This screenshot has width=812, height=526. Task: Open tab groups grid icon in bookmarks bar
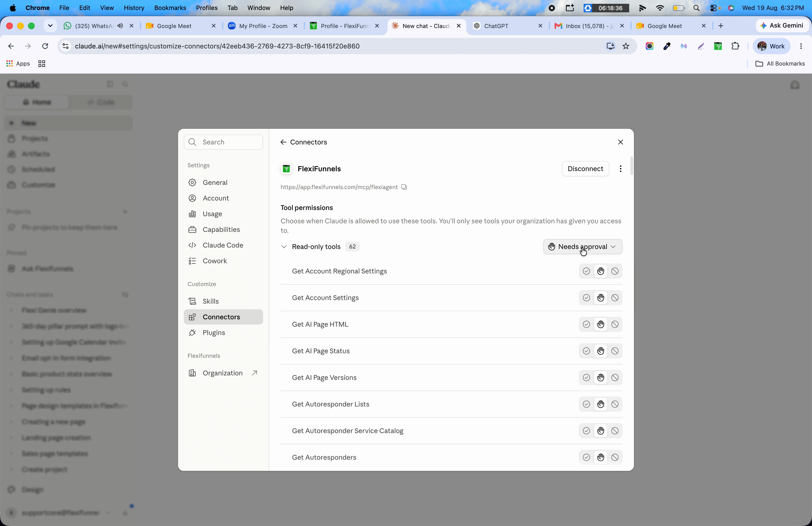pos(42,63)
